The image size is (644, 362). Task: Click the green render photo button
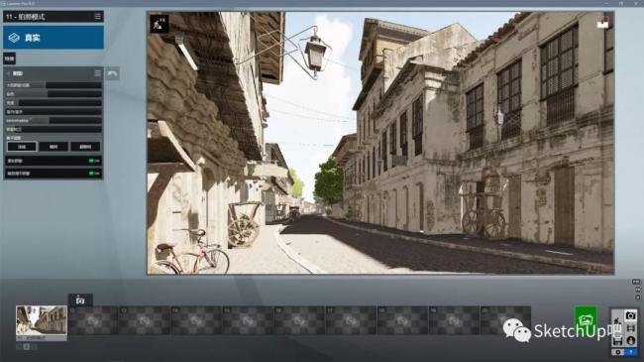586,318
